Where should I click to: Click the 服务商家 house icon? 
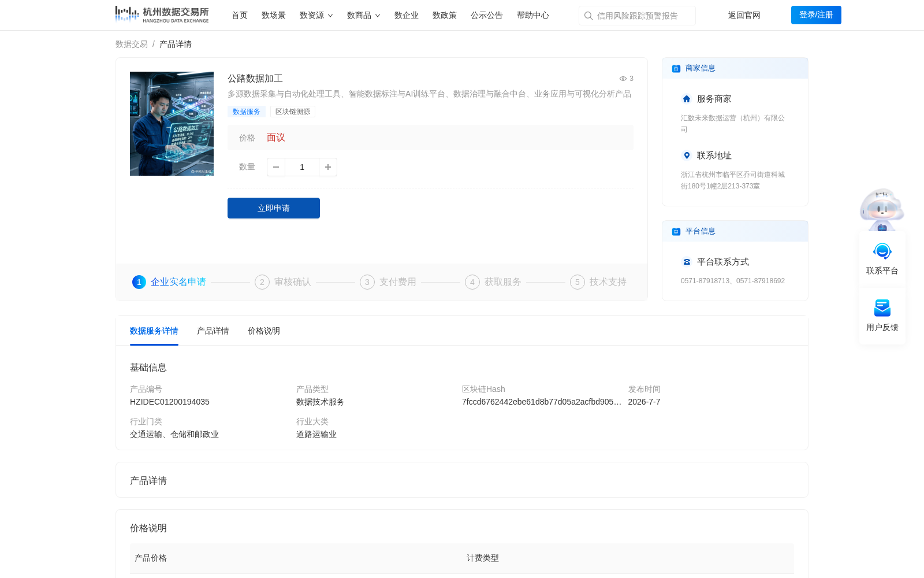687,99
